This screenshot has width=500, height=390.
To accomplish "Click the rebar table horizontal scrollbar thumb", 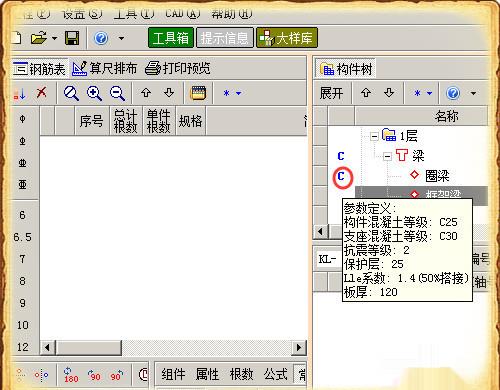I will point(88,348).
